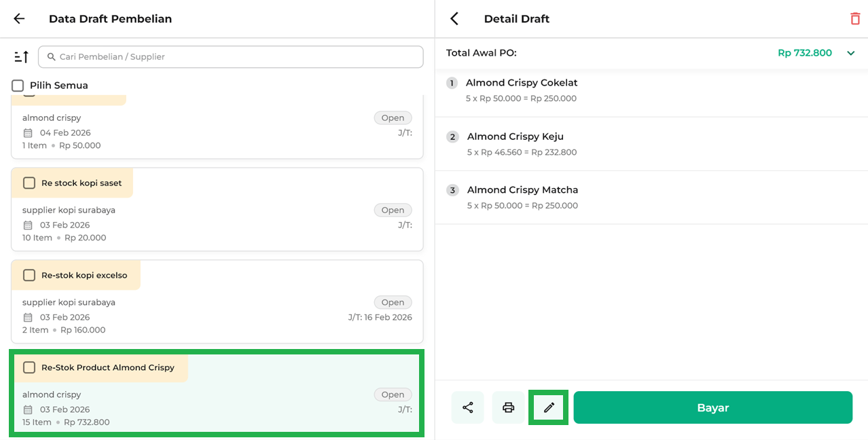868x440 pixels.
Task: Check the Re stock kopi saset checkbox
Action: pos(29,183)
